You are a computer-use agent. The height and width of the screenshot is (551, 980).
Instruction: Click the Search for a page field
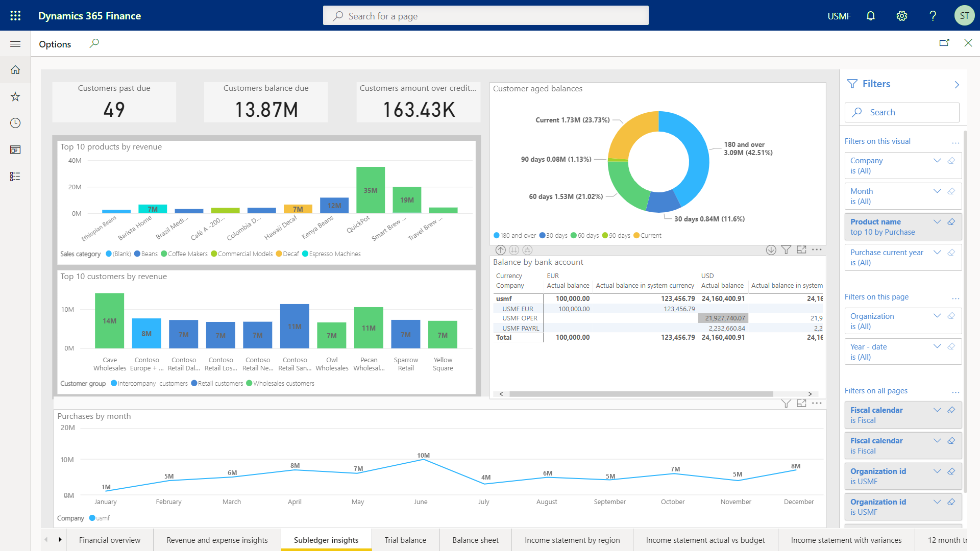click(x=485, y=16)
